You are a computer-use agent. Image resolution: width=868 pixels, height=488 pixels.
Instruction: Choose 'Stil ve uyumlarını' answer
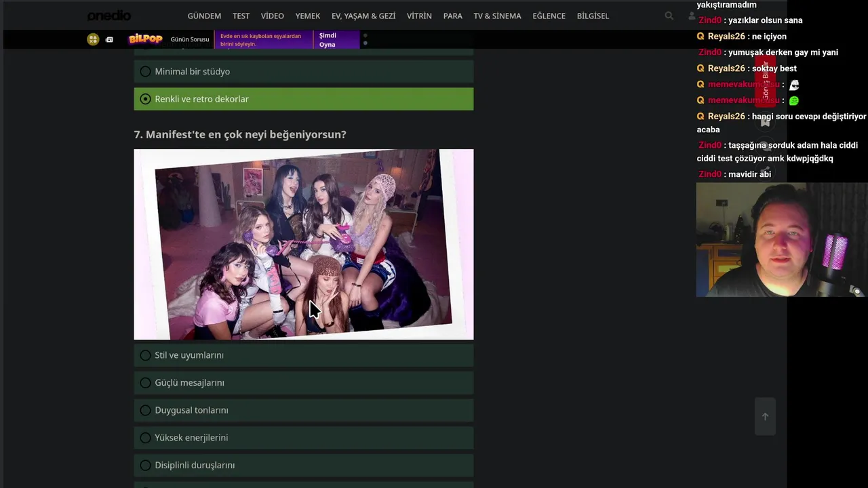pyautogui.click(x=304, y=355)
